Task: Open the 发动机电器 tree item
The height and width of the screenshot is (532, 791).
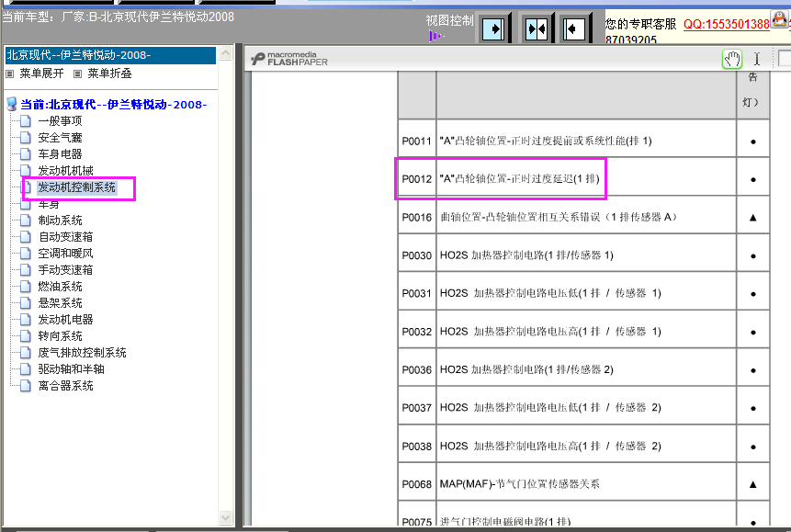Action: pos(65,320)
